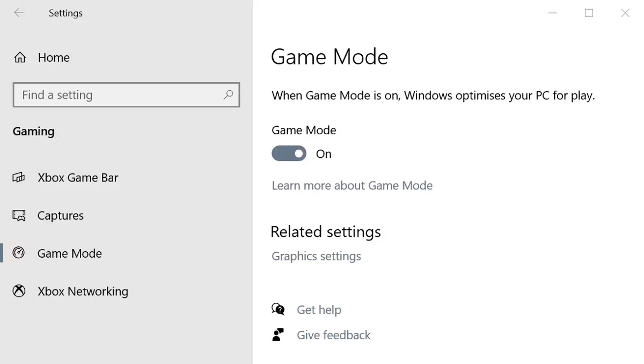Focus the 'Find a setting' search box
This screenshot has width=644, height=364.
click(118, 95)
